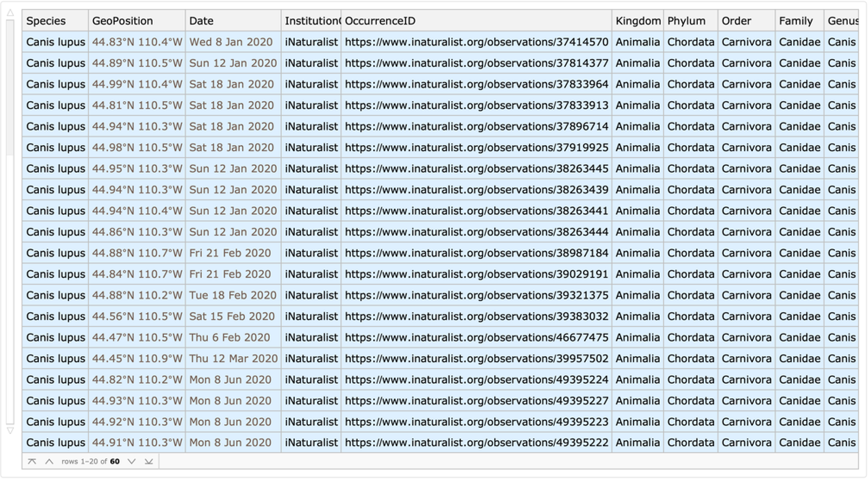Image resolution: width=868 pixels, height=491 pixels.
Task: Click scroll-up triangle above vertical scrollbar
Action: (10, 13)
